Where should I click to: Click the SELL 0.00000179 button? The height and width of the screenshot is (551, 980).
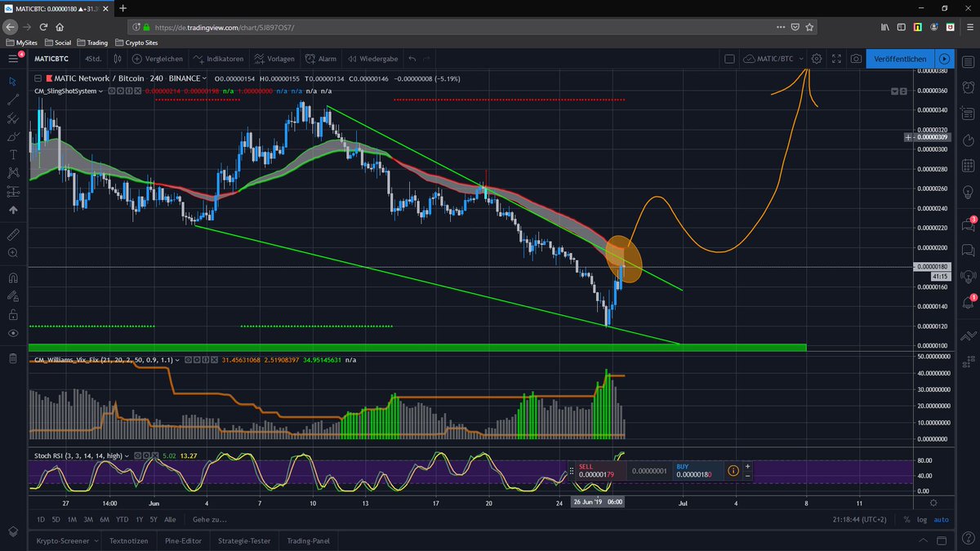pos(601,471)
